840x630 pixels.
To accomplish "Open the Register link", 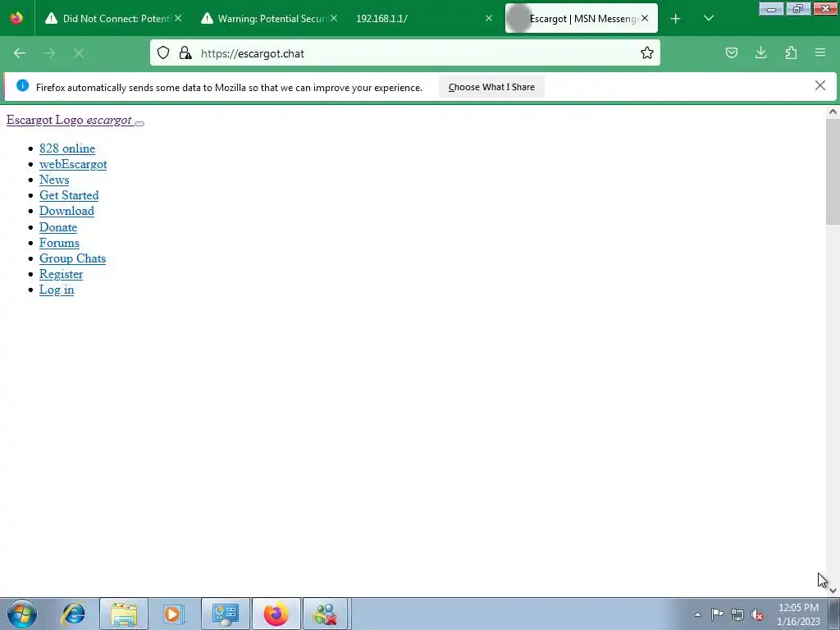I will [61, 274].
